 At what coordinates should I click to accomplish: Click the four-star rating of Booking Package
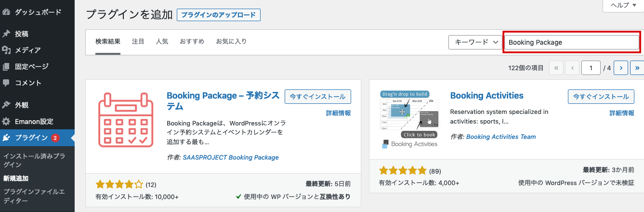119,184
